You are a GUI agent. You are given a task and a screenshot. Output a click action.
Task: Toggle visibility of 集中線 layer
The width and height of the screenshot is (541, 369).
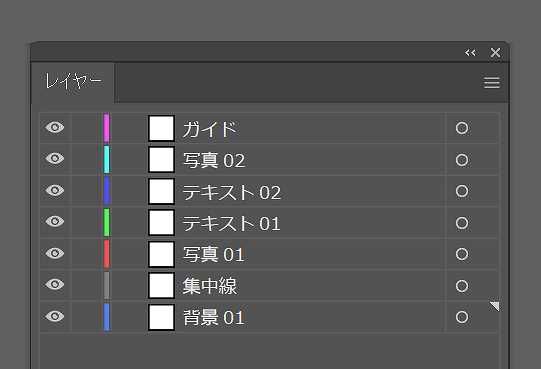55,284
